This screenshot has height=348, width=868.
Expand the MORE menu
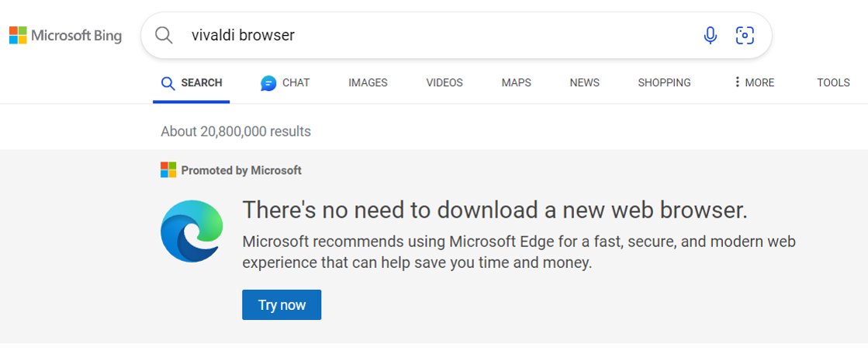click(x=754, y=82)
